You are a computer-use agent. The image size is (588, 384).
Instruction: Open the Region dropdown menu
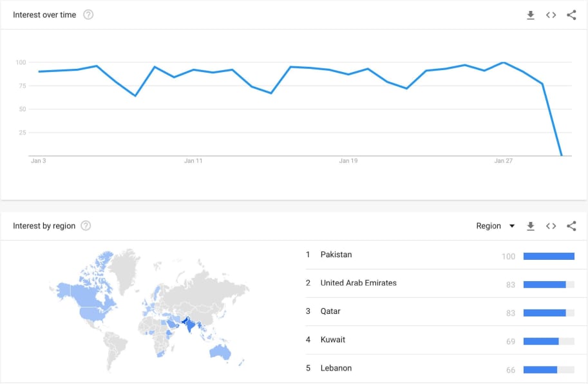pyautogui.click(x=495, y=226)
